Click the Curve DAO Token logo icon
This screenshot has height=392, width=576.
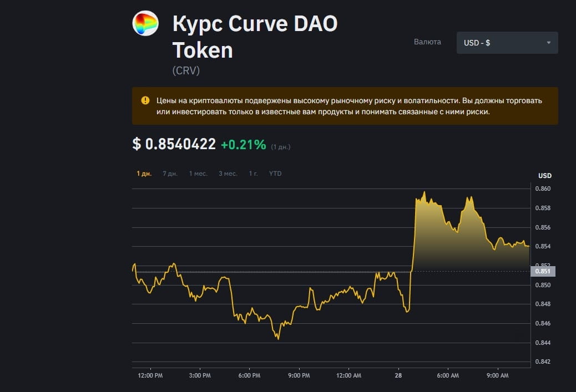(144, 23)
